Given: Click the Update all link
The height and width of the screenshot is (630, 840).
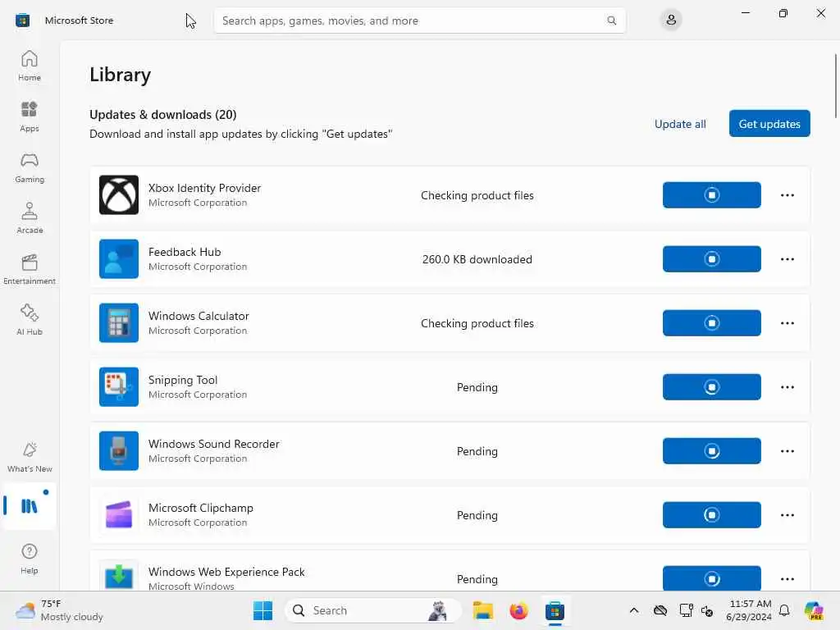Looking at the screenshot, I should tap(680, 124).
